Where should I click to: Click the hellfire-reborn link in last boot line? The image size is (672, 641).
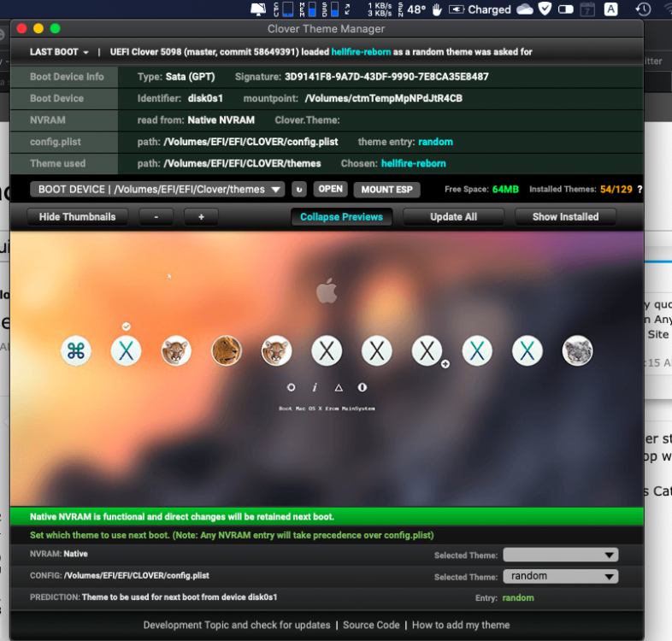361,52
